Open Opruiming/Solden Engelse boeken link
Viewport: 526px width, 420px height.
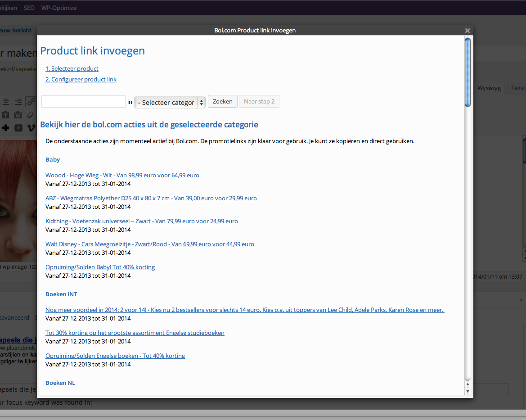point(115,356)
